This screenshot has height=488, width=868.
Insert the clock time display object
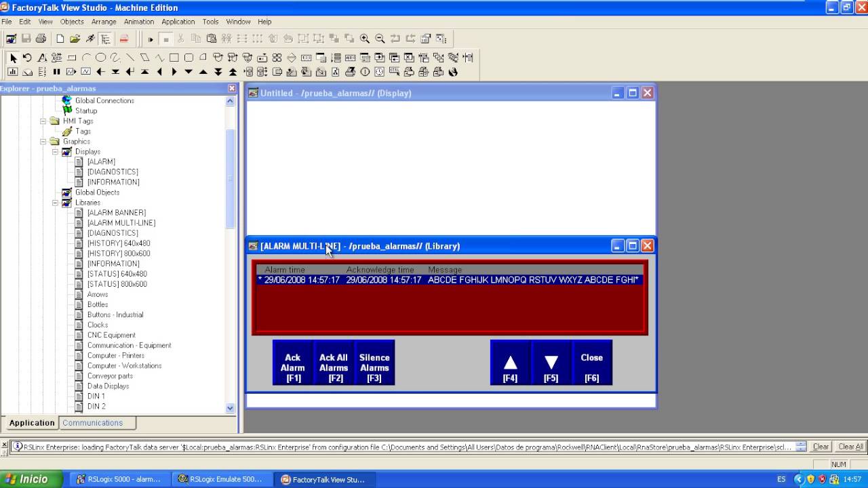click(380, 72)
